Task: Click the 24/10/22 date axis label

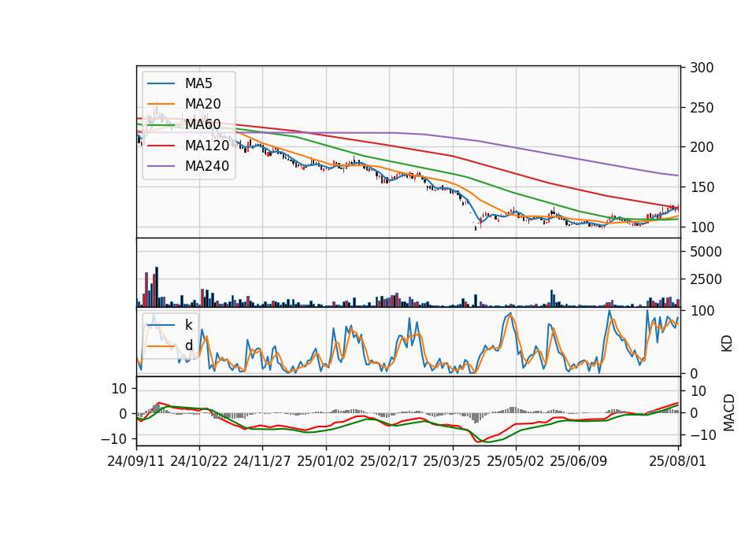Action: coord(199,461)
